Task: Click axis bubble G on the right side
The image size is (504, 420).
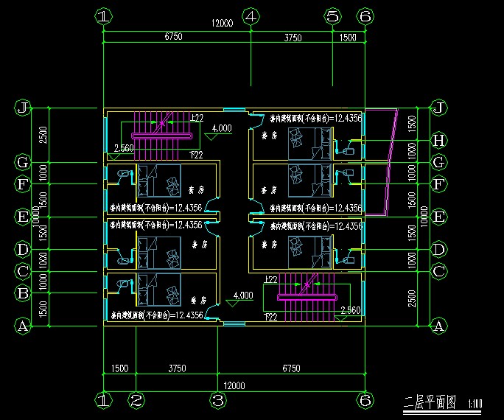Action: 438,162
